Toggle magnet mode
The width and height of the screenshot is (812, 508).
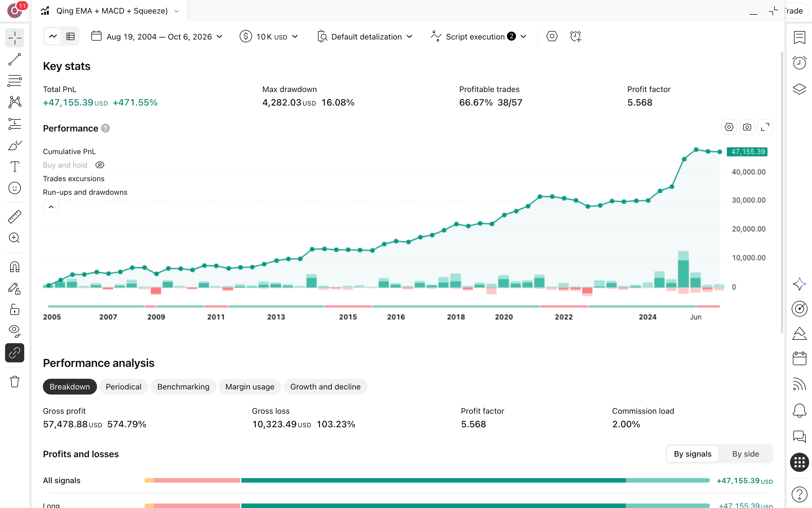15,267
